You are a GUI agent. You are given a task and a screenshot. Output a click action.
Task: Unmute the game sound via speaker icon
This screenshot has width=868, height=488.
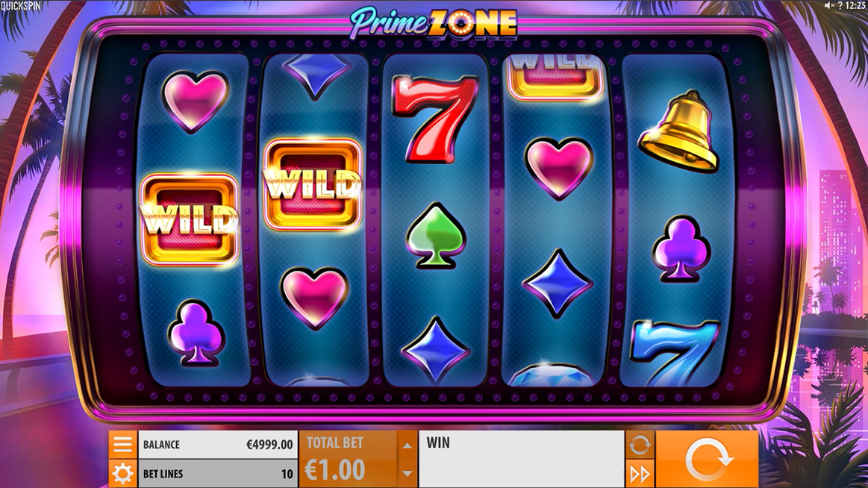point(828,5)
